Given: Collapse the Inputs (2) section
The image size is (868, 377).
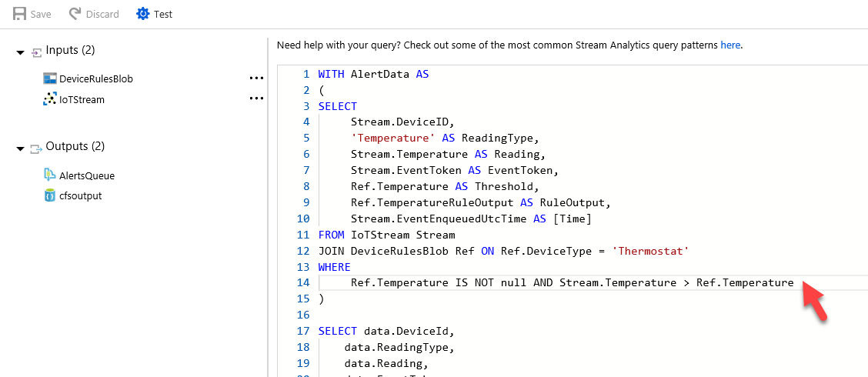Looking at the screenshot, I should 21,52.
